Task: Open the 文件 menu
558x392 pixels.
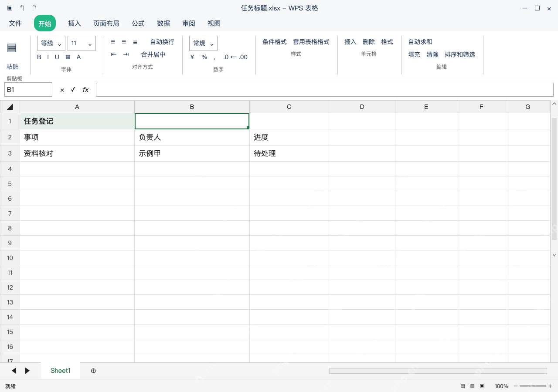Action: click(x=15, y=24)
